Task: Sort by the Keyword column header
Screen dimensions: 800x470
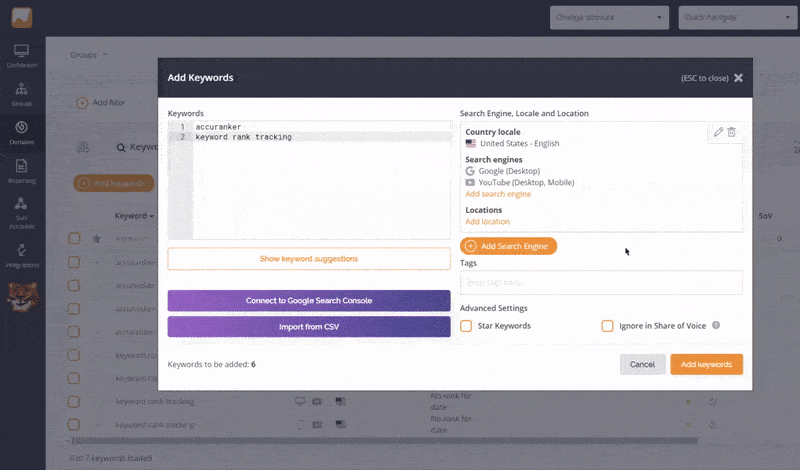Action: [134, 216]
